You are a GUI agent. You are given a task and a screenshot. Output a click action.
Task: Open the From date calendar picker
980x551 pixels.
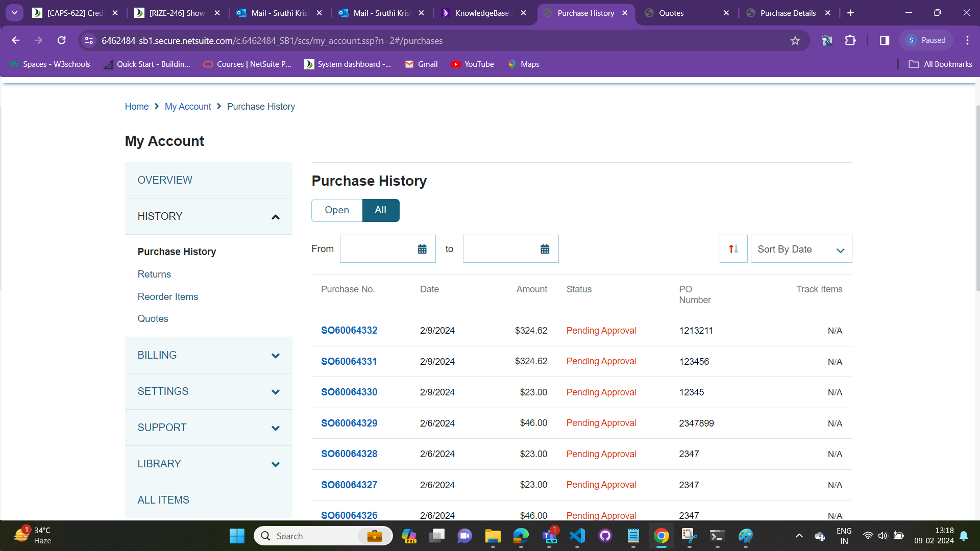(422, 249)
